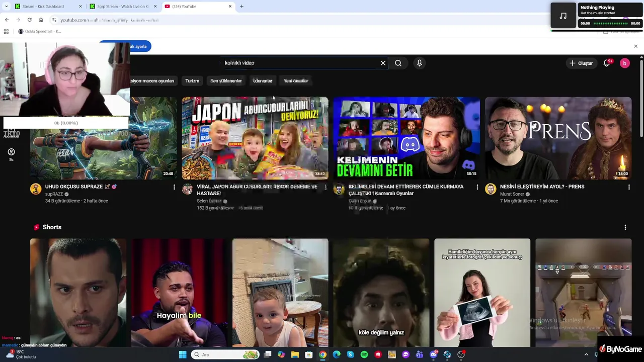
Task: Click the youtube.com address bar URL
Action: 109,20
